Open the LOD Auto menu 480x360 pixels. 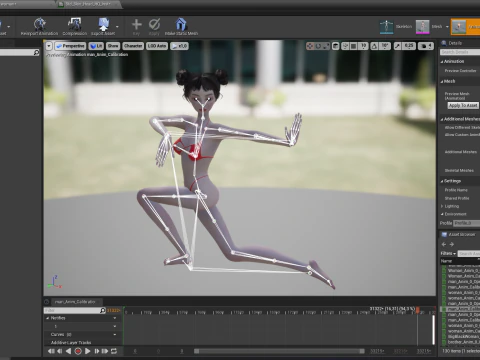point(157,46)
